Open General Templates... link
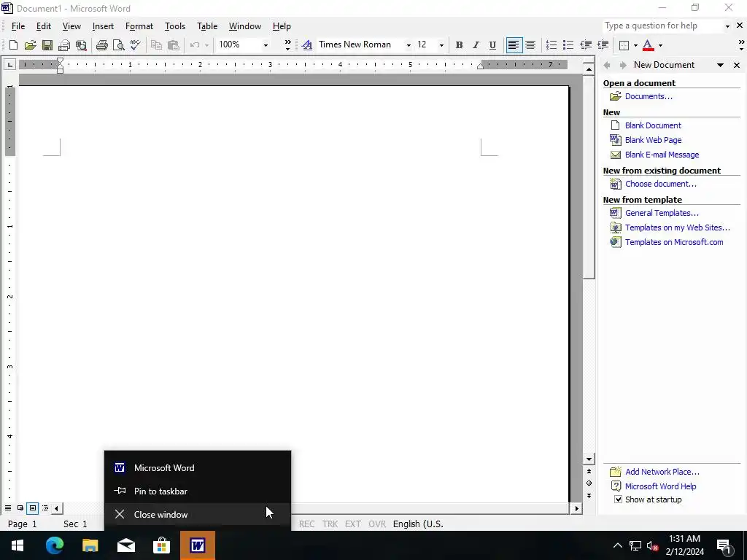747x560 pixels. pyautogui.click(x=662, y=213)
